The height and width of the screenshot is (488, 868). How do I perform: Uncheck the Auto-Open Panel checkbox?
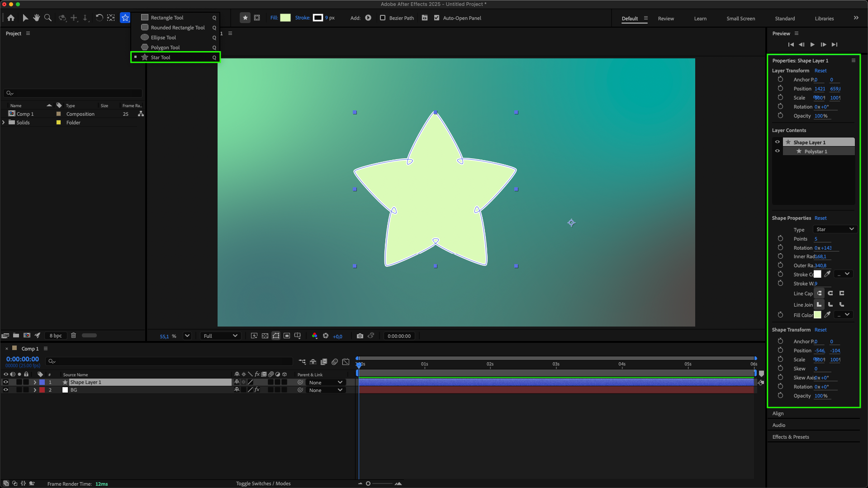click(436, 18)
